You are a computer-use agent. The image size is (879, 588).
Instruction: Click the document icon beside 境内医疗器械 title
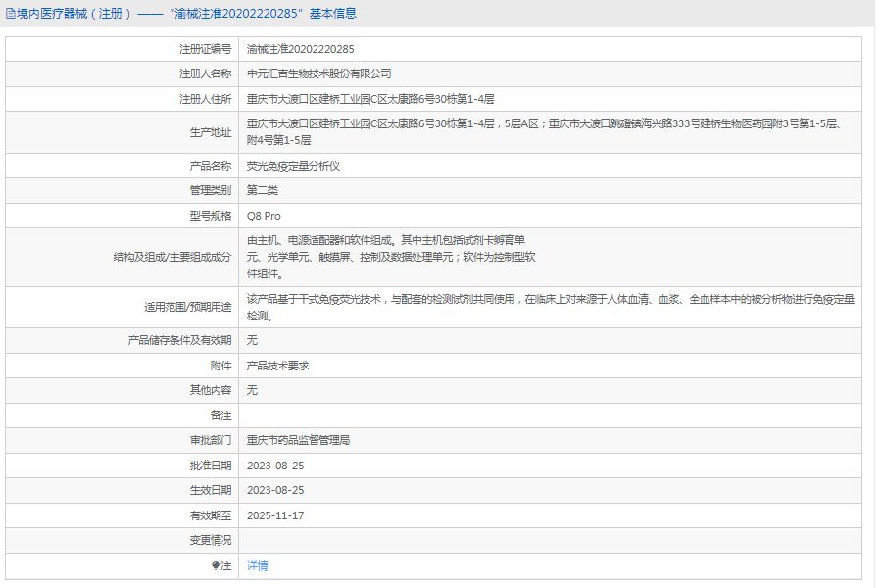click(x=11, y=14)
